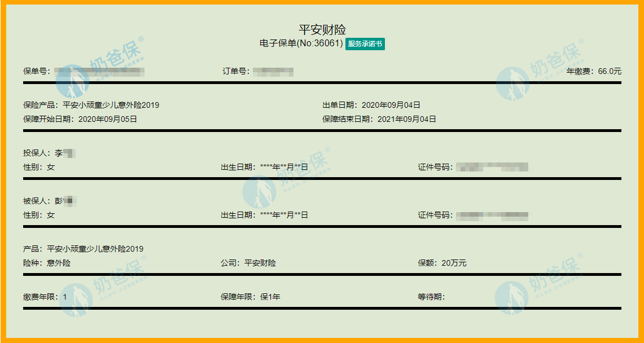Select 证件号码 in the 被保人 section
Image resolution: width=644 pixels, height=343 pixels.
click(473, 216)
